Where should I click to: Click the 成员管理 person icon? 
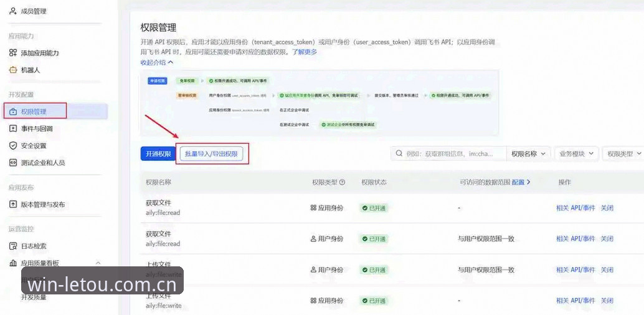tap(13, 11)
